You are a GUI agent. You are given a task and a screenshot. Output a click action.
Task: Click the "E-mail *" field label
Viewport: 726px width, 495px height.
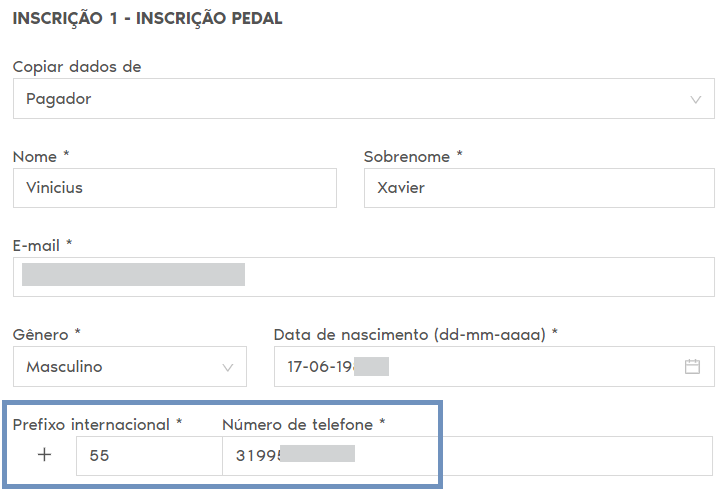click(x=43, y=245)
